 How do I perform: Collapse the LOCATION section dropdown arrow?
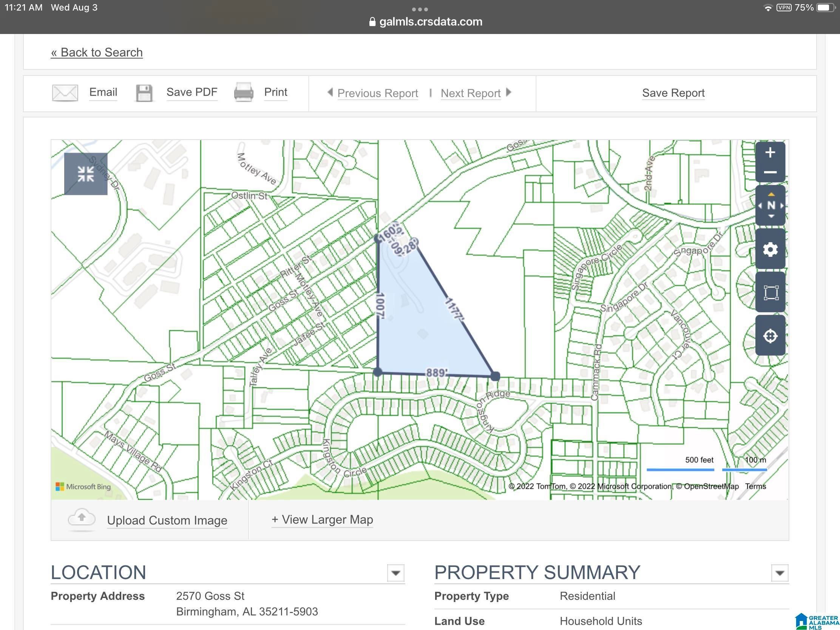coord(396,573)
